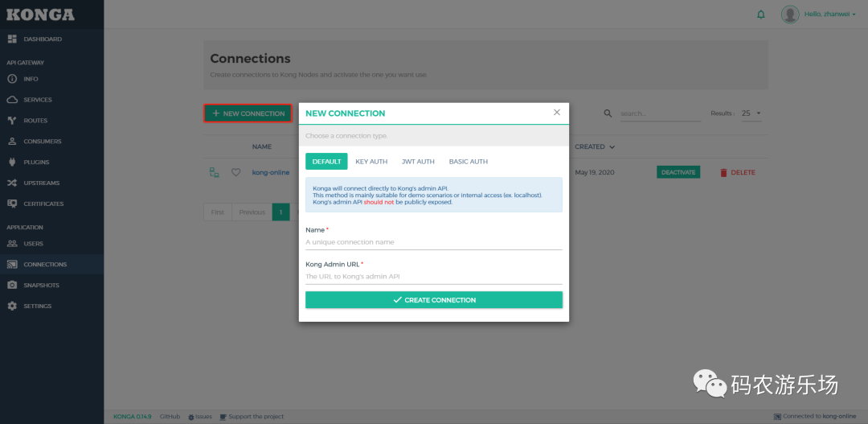Open the notifications bell icon

coord(761,14)
